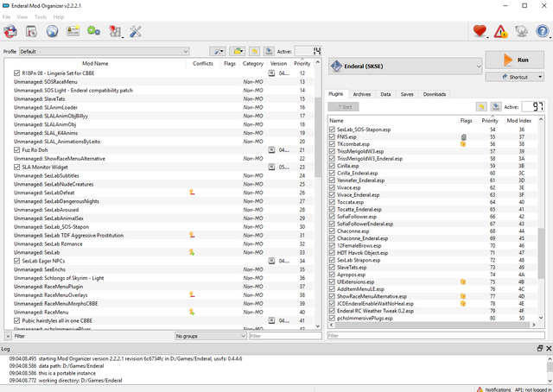Uncheck the Fuz Ro Doh mod

click(x=17, y=150)
